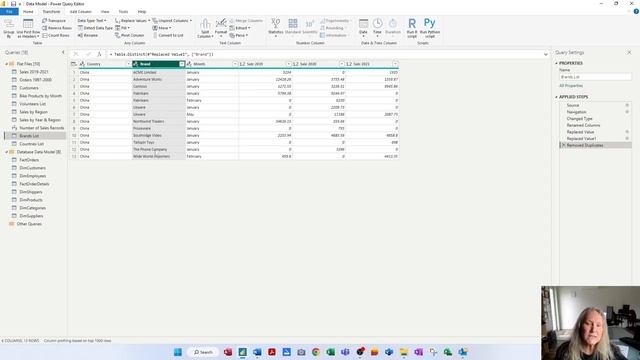Click the Transpose tool

point(54,20)
